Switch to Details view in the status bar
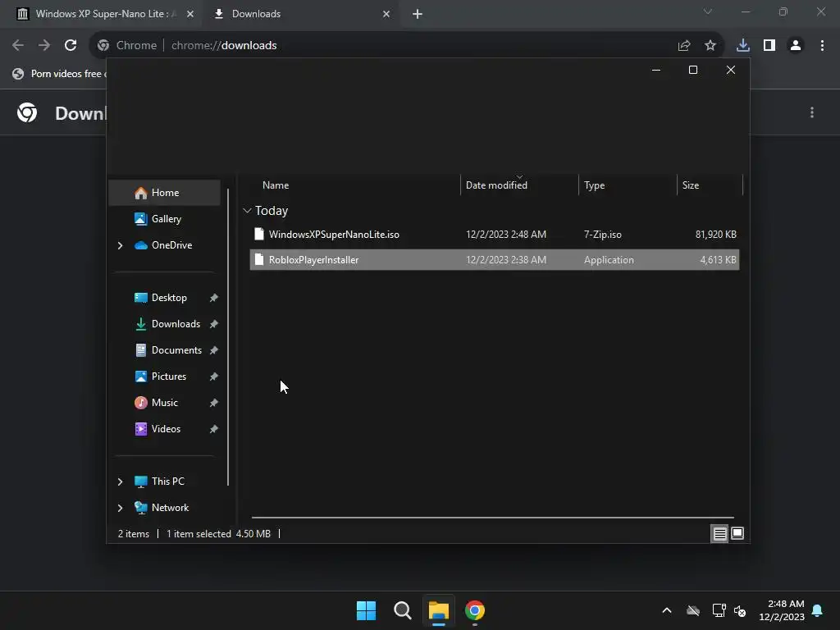This screenshot has height=630, width=840. point(719,533)
